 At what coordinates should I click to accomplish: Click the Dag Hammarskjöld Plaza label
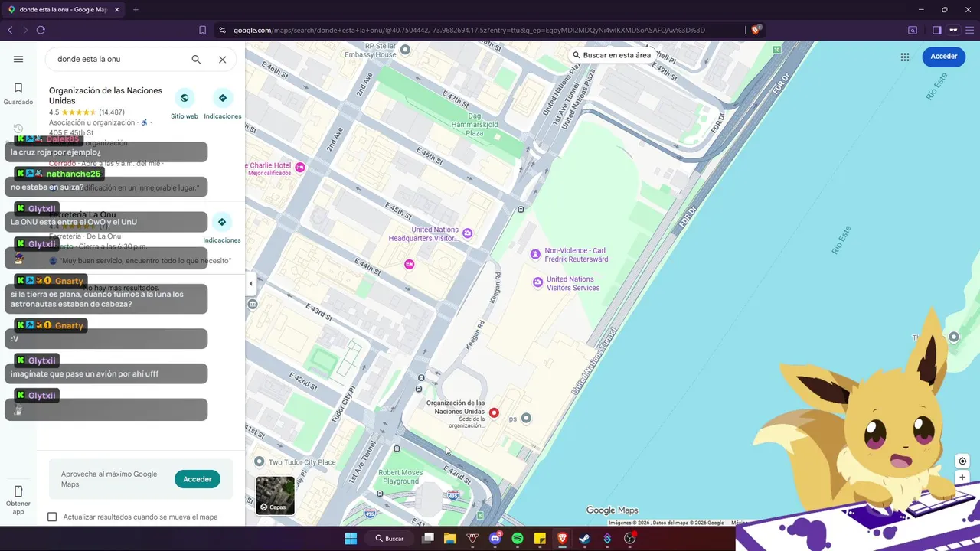tap(475, 124)
